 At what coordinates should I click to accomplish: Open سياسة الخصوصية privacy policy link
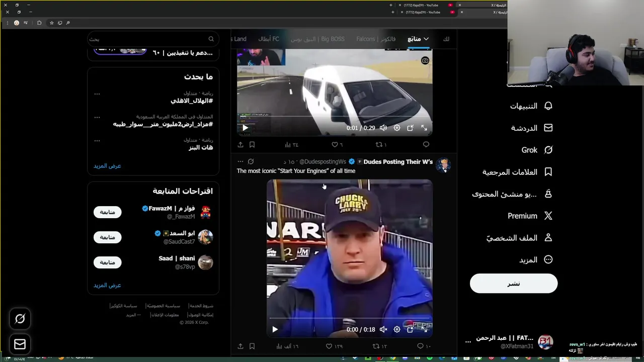[163, 306]
